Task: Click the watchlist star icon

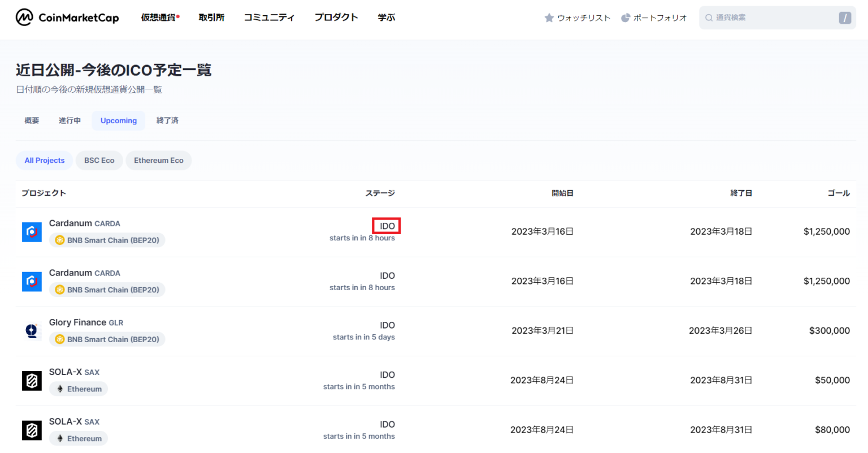Action: 549,18
